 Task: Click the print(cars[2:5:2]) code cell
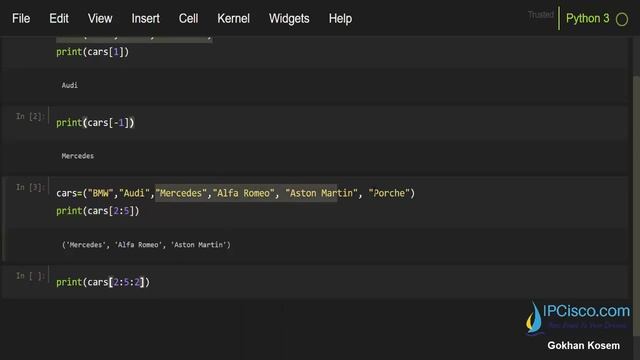[x=103, y=282]
